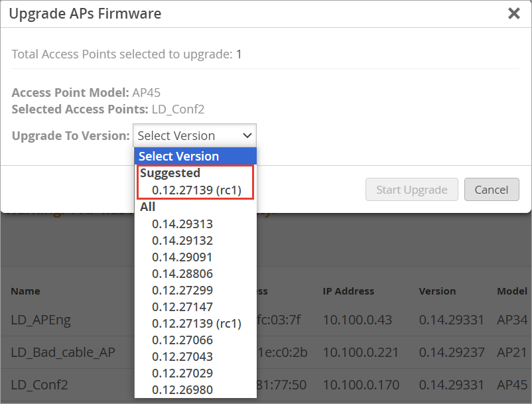The width and height of the screenshot is (532, 404).
Task: Select firmware version 0.14.29313
Action: pos(182,224)
